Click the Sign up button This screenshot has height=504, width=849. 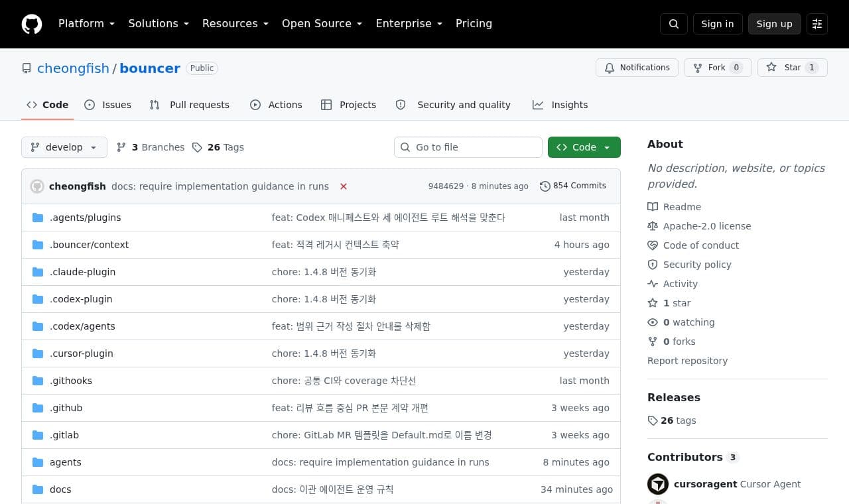tap(775, 24)
